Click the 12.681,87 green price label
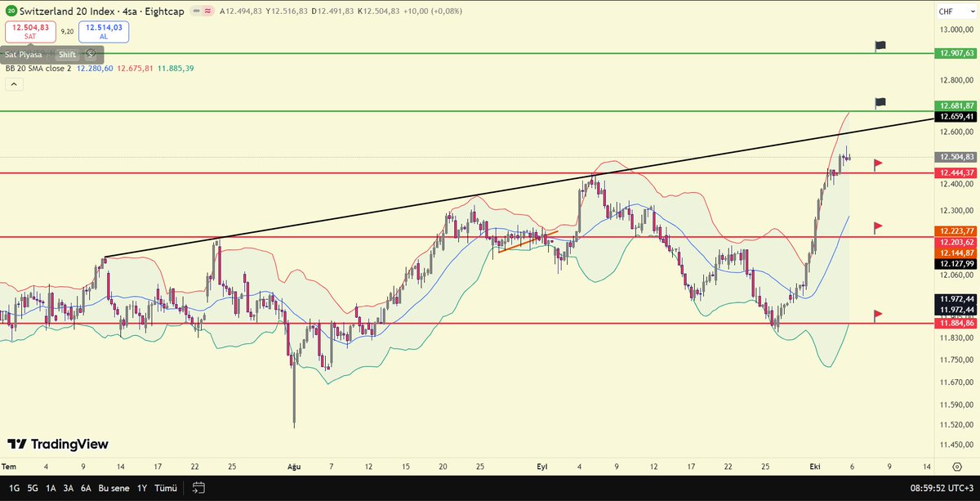This screenshot has height=501, width=980. [957, 105]
